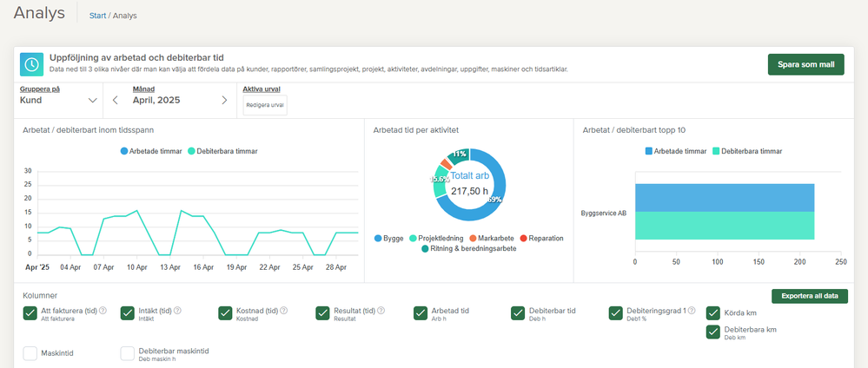Image resolution: width=868 pixels, height=368 pixels.
Task: Enable the Maskintid column checkbox
Action: [x=30, y=353]
